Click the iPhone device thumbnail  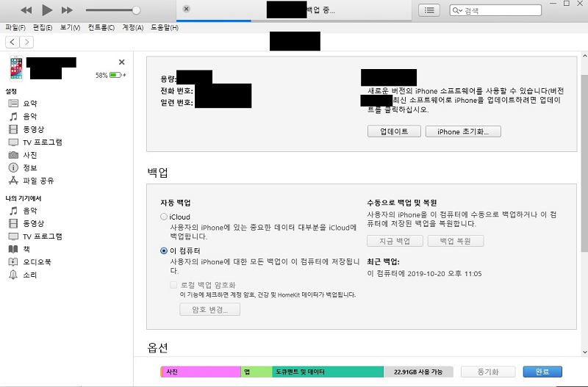(16, 68)
